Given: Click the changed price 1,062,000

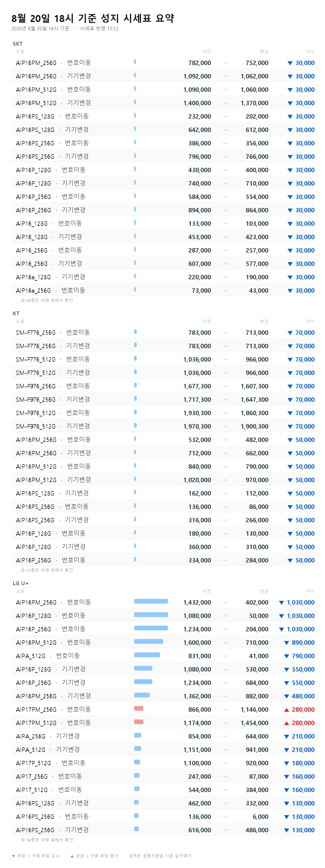Looking at the screenshot, I should (255, 77).
